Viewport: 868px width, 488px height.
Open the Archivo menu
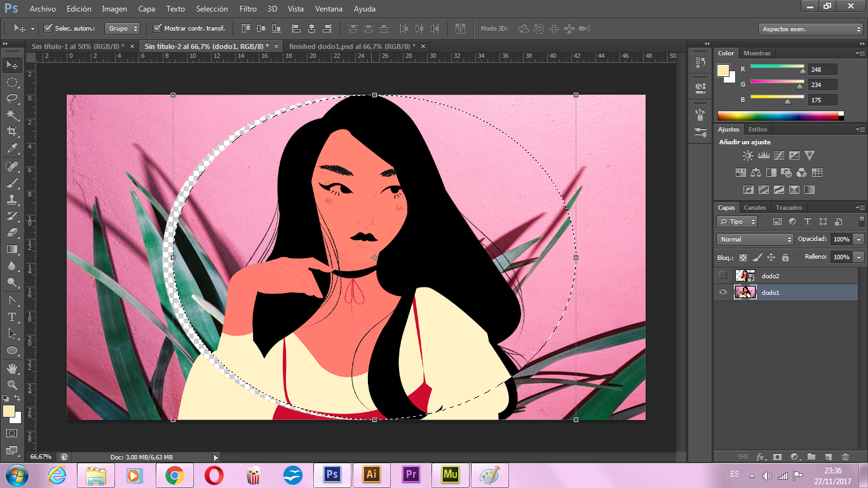pyautogui.click(x=43, y=9)
